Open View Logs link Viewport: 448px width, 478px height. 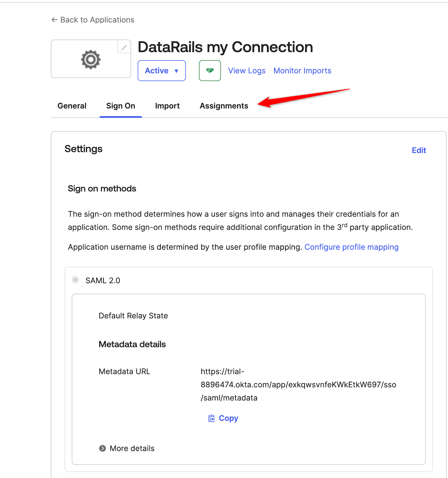point(247,71)
